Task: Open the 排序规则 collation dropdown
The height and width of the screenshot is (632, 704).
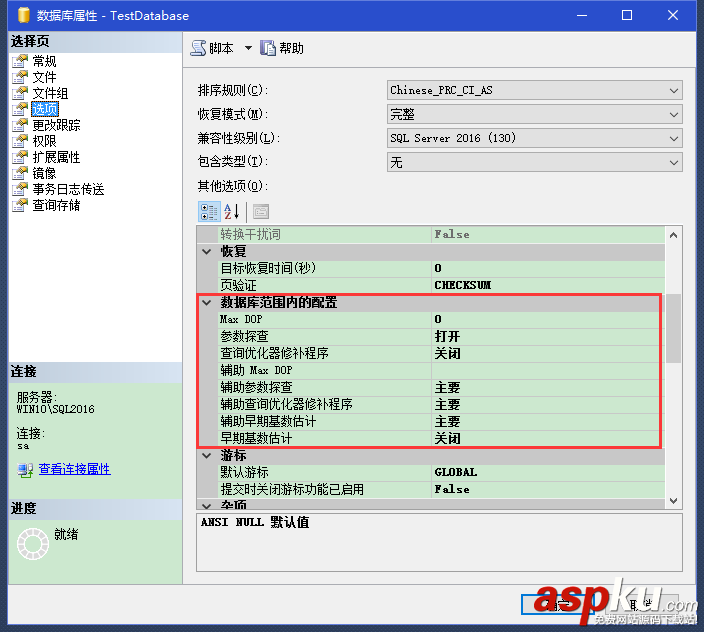Action: tap(674, 90)
